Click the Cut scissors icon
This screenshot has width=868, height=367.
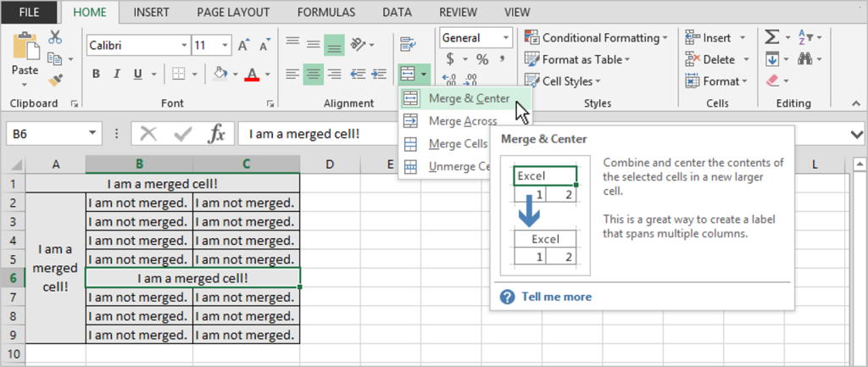pyautogui.click(x=55, y=37)
